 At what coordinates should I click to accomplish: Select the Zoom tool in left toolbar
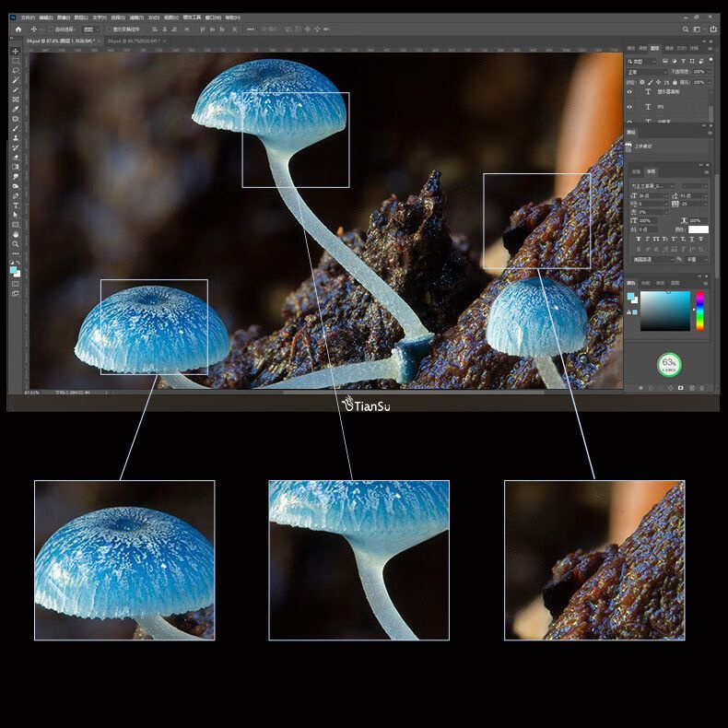click(16, 244)
